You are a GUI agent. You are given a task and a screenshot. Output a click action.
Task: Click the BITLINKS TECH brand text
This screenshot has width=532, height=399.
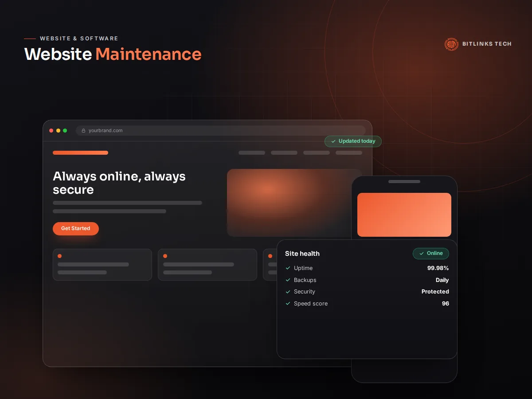[487, 44]
